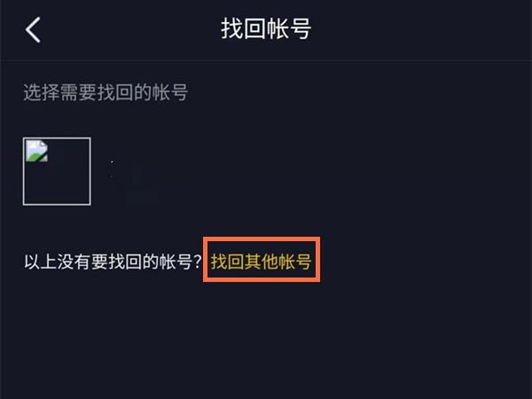Click the 以上没有要找回的帐号? text
The height and width of the screenshot is (399, 532).
click(x=113, y=262)
